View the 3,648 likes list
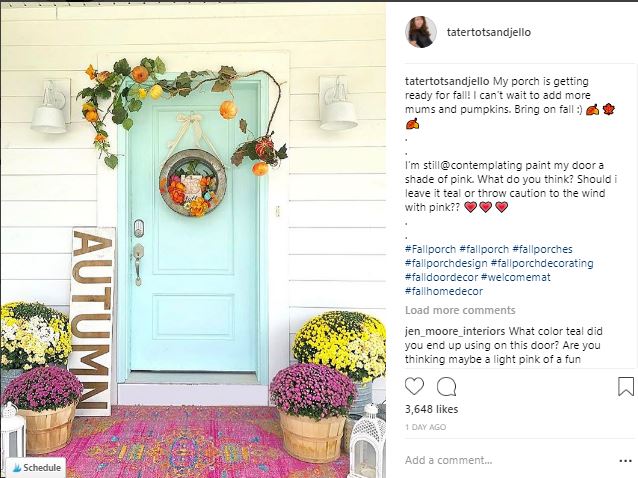Screen dimensions: 638x478 coord(431,409)
